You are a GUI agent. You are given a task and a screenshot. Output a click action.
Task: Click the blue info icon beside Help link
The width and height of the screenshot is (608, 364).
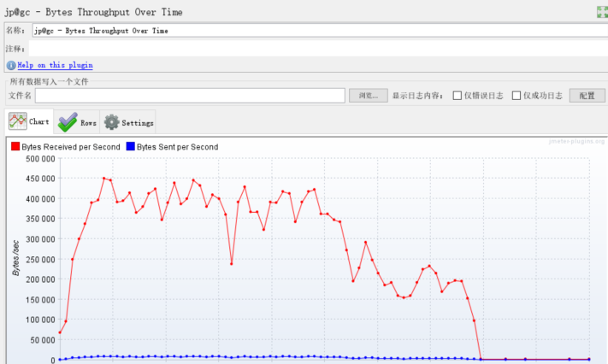(11, 65)
